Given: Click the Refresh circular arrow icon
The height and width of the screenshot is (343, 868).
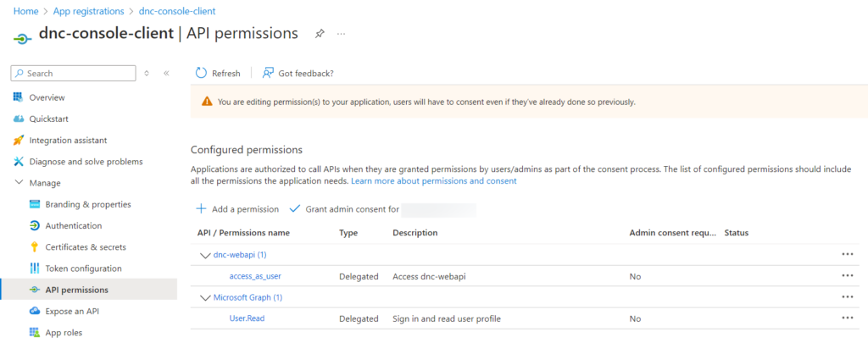Looking at the screenshot, I should point(201,73).
